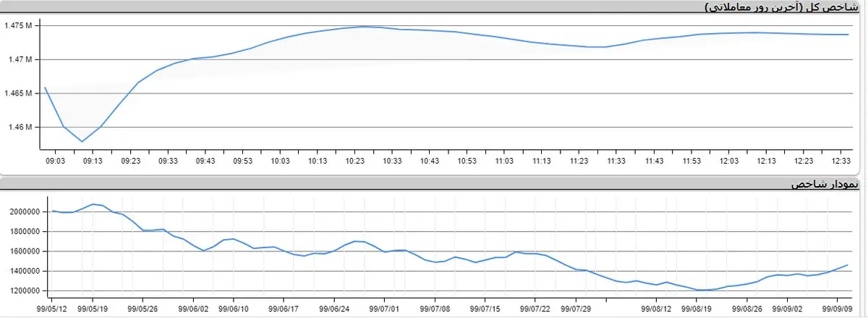This screenshot has width=868, height=318.
Task: Click the 1.46 M y-axis label
Action: (x=20, y=127)
